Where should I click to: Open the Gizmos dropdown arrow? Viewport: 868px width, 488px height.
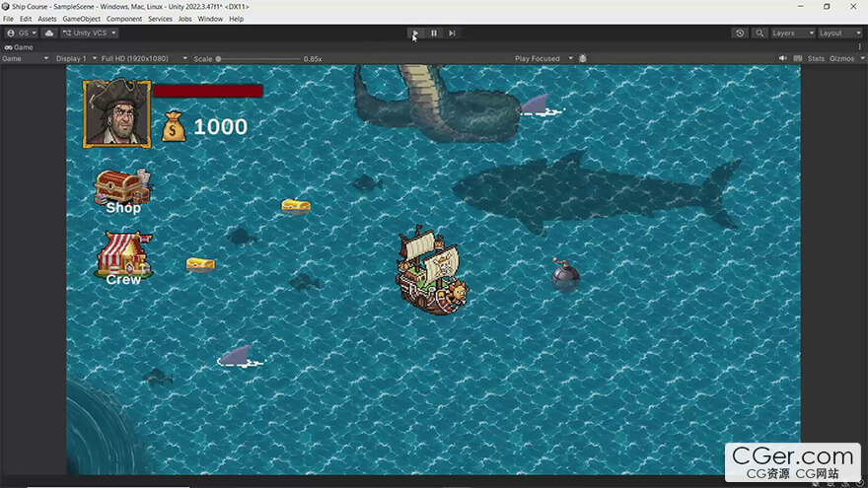pyautogui.click(x=862, y=58)
